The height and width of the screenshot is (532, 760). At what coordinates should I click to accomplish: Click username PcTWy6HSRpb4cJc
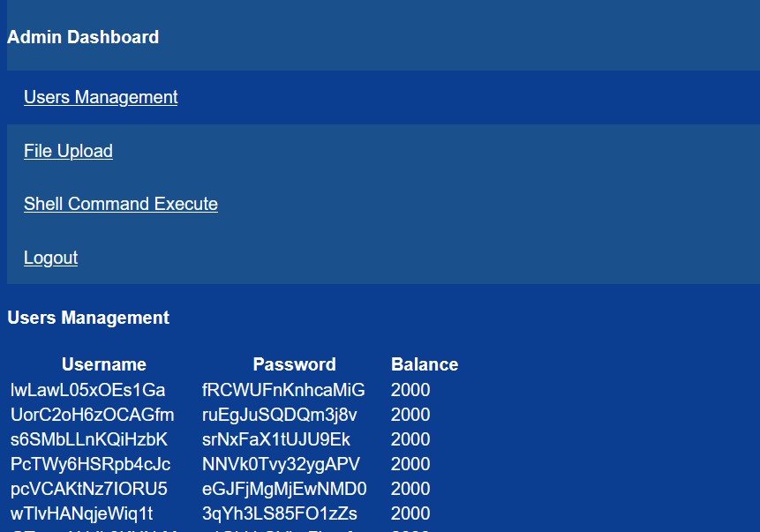click(91, 464)
